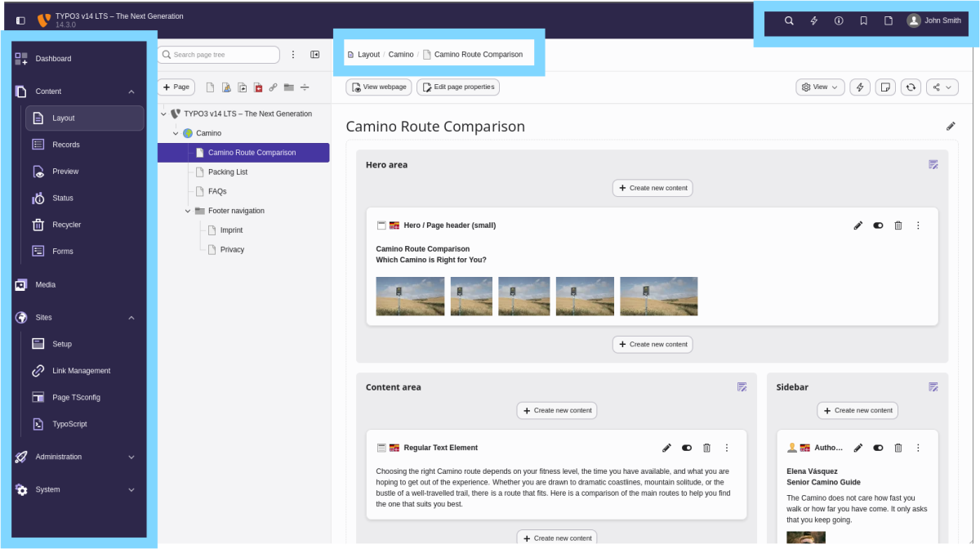Viewport: 980px width, 549px height.
Task: Toggle visibility of the Author sidebar element
Action: tap(879, 448)
